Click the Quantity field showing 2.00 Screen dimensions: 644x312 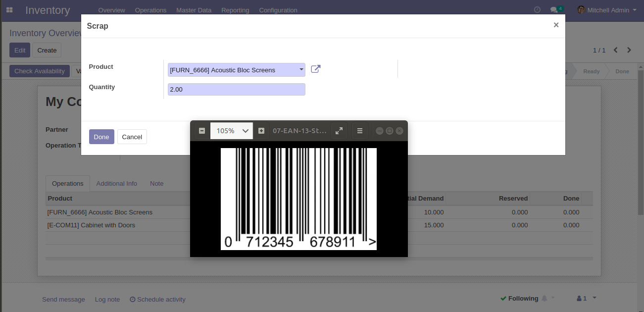(x=237, y=90)
